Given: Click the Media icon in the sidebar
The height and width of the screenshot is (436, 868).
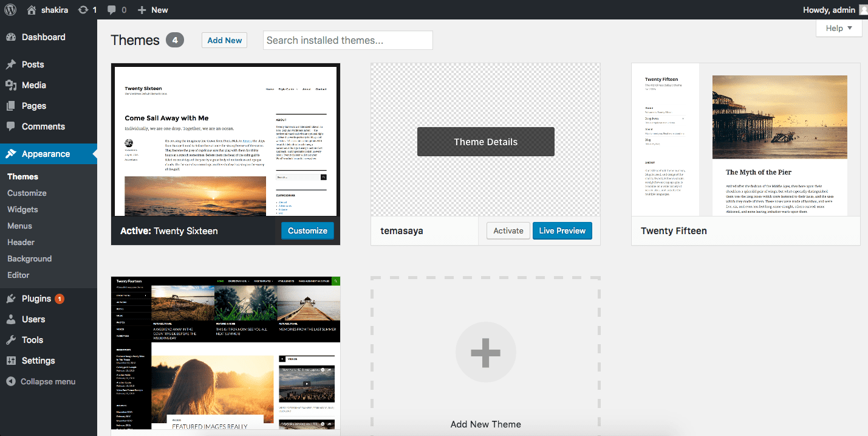Looking at the screenshot, I should tap(11, 85).
